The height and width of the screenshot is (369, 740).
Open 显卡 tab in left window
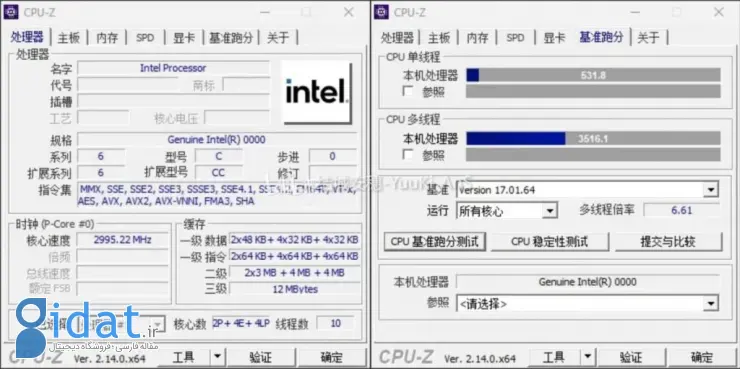coord(184,38)
